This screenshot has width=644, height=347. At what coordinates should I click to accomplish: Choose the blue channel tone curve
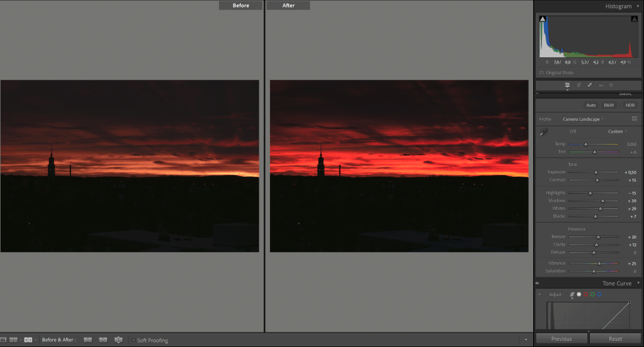pyautogui.click(x=600, y=294)
